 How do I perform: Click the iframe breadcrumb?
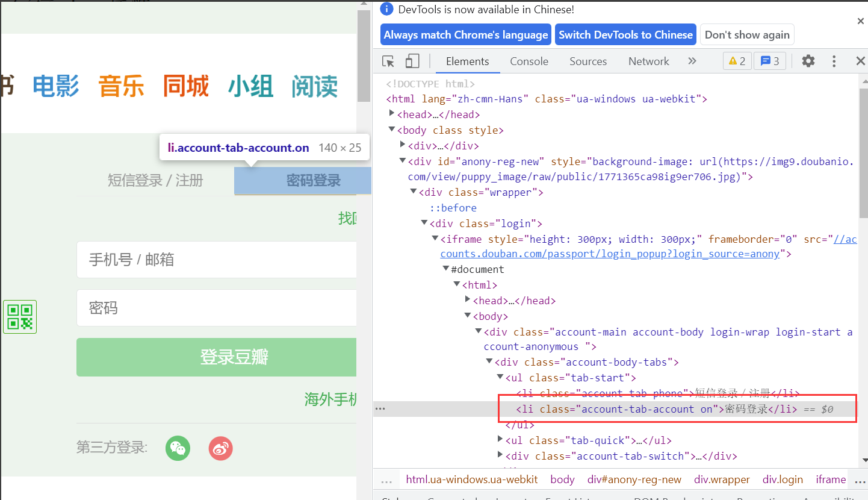831,480
